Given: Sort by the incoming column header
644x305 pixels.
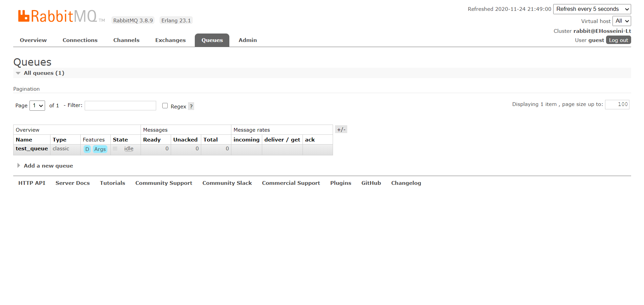Looking at the screenshot, I should pos(246,140).
